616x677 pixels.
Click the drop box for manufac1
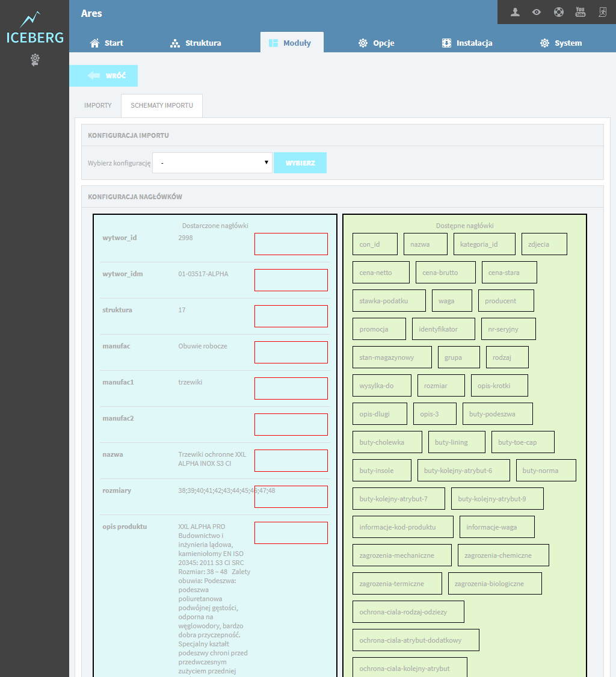tap(291, 389)
